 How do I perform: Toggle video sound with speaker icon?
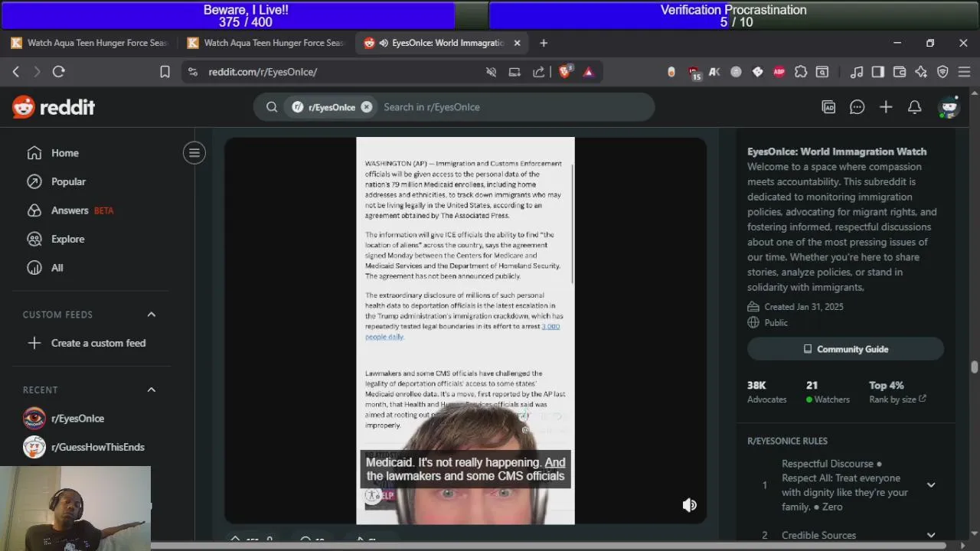tap(690, 505)
